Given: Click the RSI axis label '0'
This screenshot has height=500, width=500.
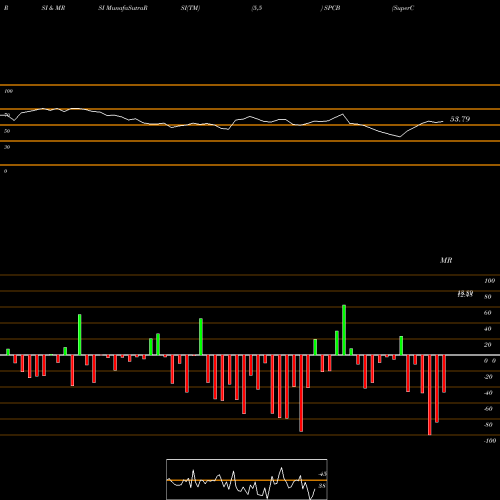Looking at the screenshot, I should point(5,171).
